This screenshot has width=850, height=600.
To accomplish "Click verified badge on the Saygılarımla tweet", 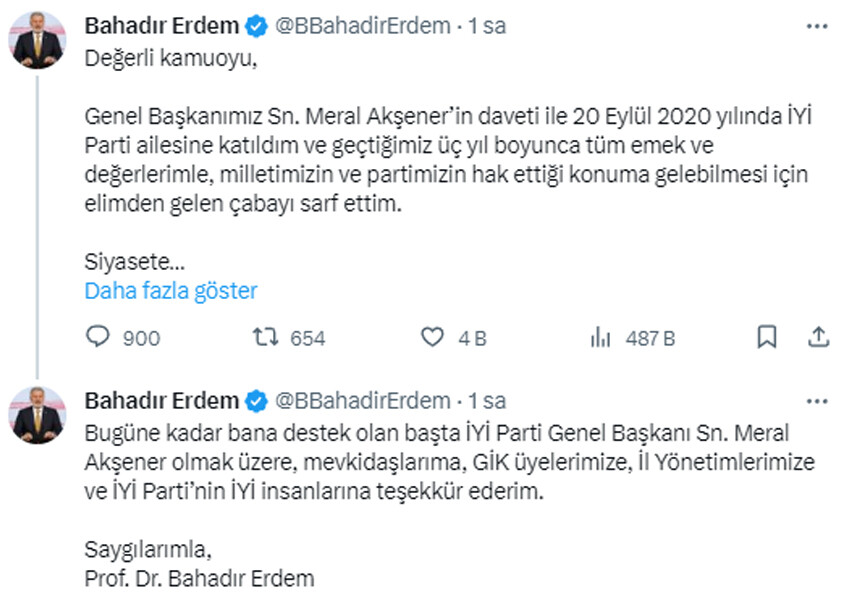I will [256, 401].
